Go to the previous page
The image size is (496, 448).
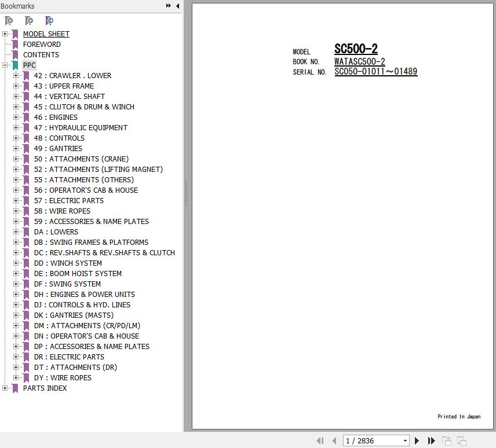pyautogui.click(x=334, y=440)
